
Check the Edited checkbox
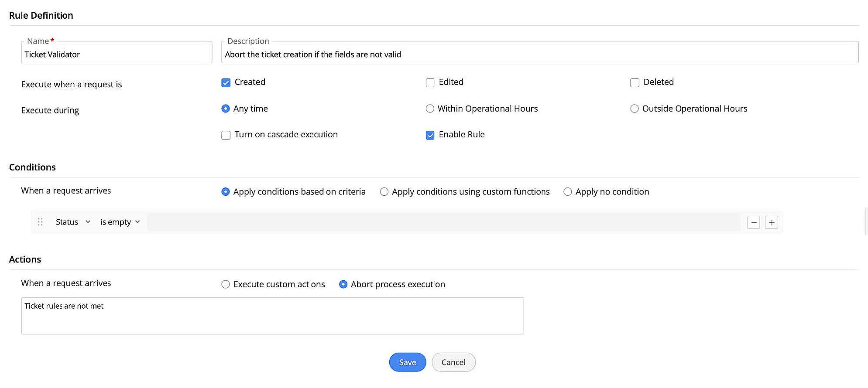click(x=430, y=83)
